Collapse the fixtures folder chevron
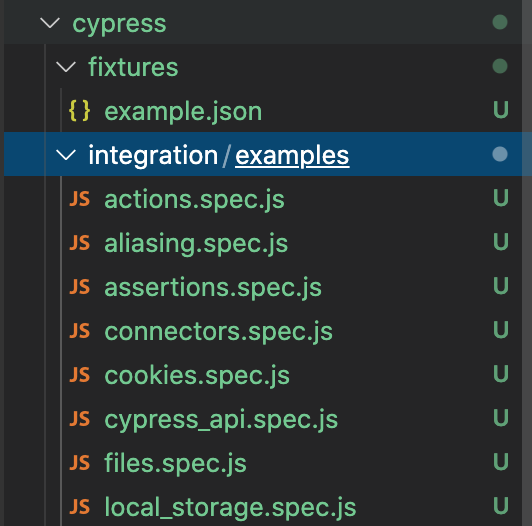Image resolution: width=532 pixels, height=526 pixels. click(x=65, y=67)
